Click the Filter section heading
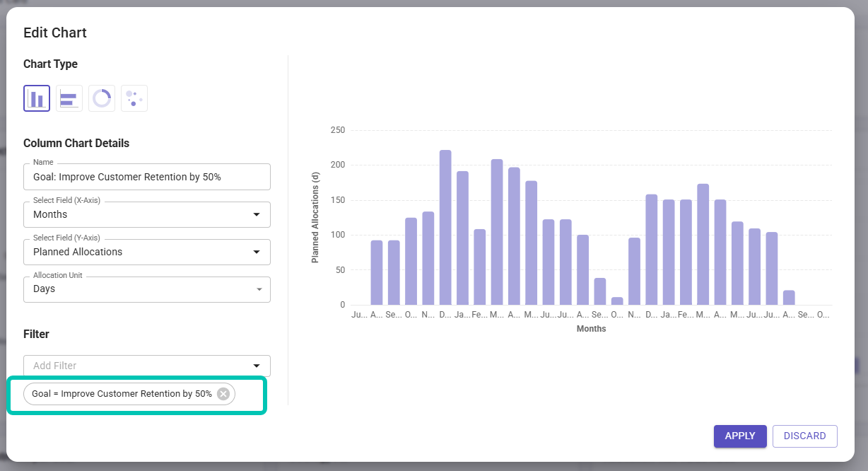Viewport: 868px width, 471px height. coord(36,334)
